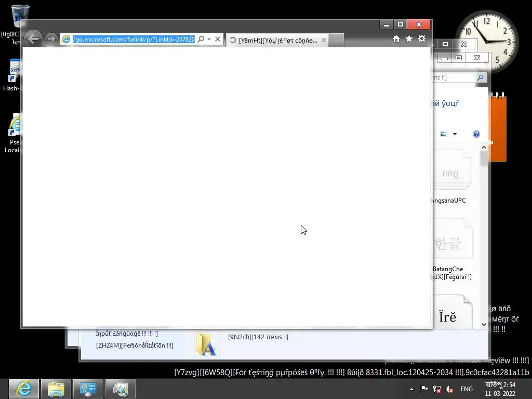The width and height of the screenshot is (532, 399).
Task: Open the Tools gear menu
Action: [x=422, y=39]
